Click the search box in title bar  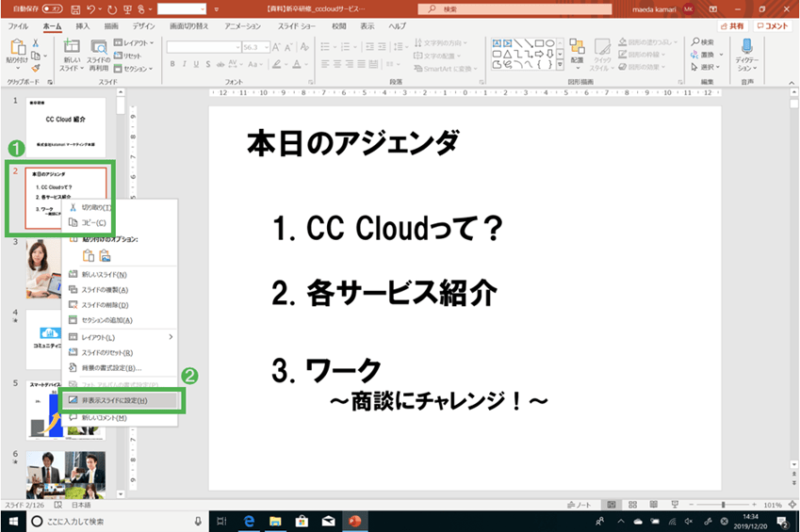tap(514, 8)
